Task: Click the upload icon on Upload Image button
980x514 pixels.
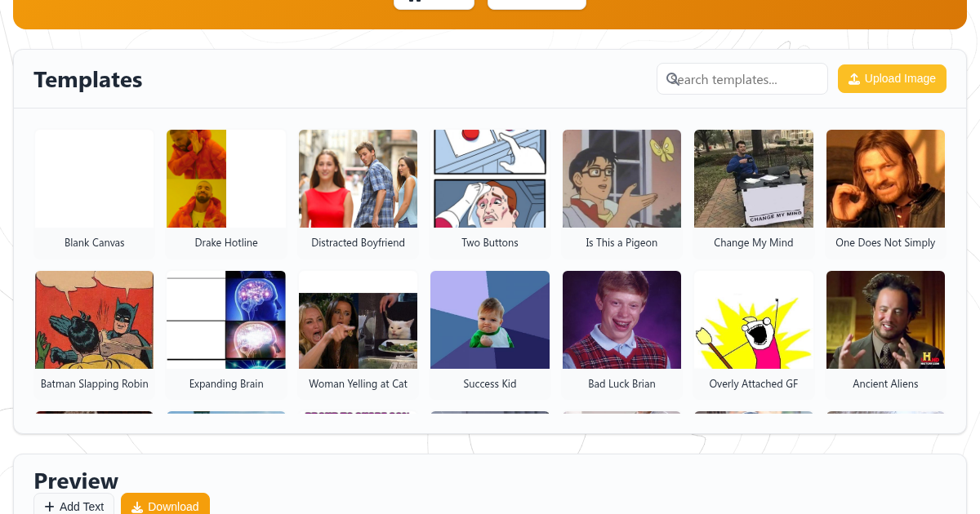Action: 854,78
